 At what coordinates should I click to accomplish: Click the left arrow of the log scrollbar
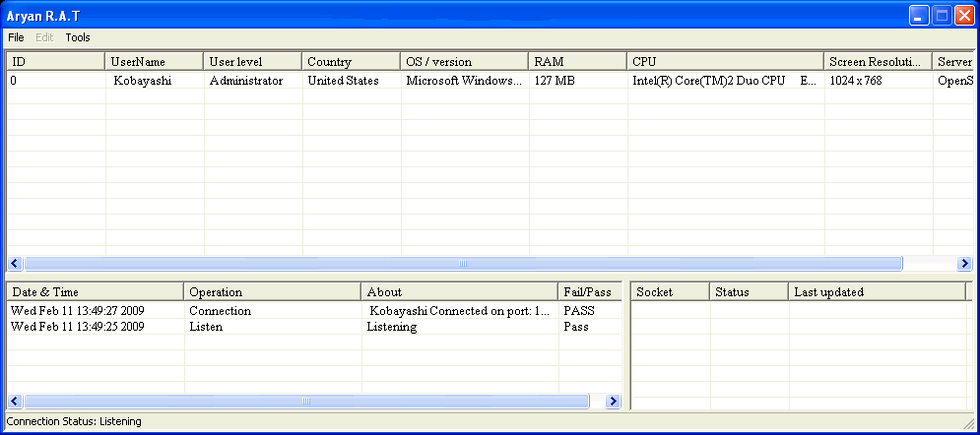[x=15, y=402]
